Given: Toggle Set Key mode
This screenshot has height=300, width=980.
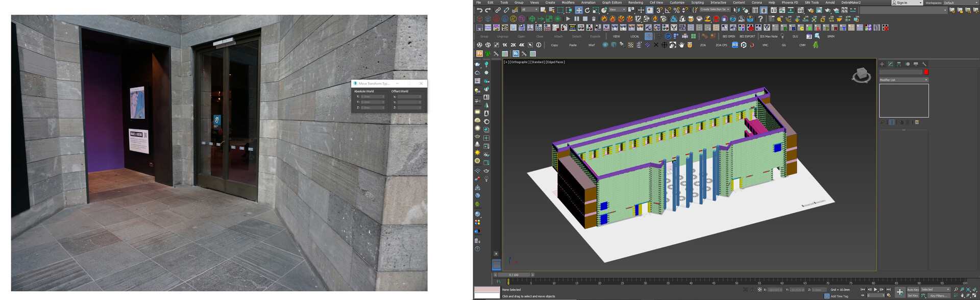Looking at the screenshot, I should point(913,295).
